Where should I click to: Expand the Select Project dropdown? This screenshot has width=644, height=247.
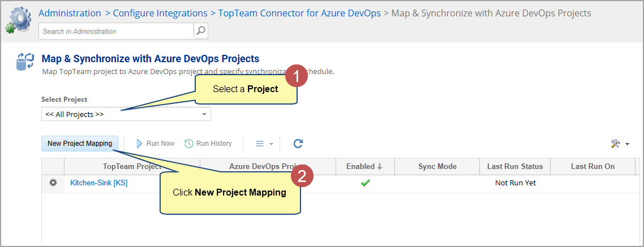[204, 114]
